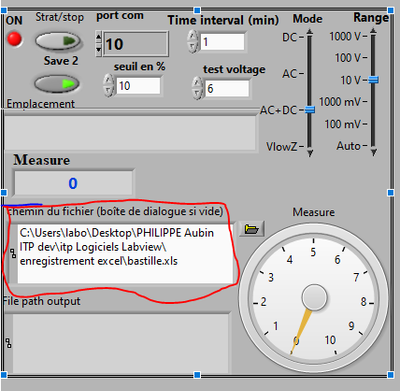Decrease seuil en % with down arrow
The width and height of the screenshot is (400, 391).
[x=109, y=91]
